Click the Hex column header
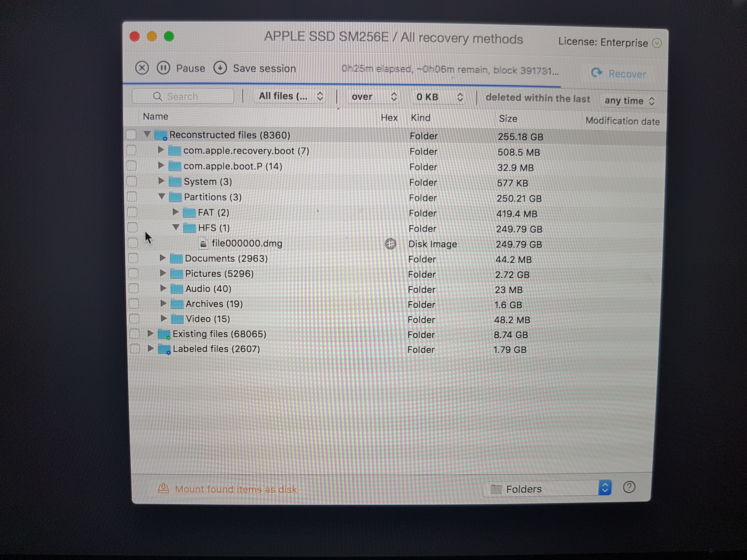 tap(389, 118)
